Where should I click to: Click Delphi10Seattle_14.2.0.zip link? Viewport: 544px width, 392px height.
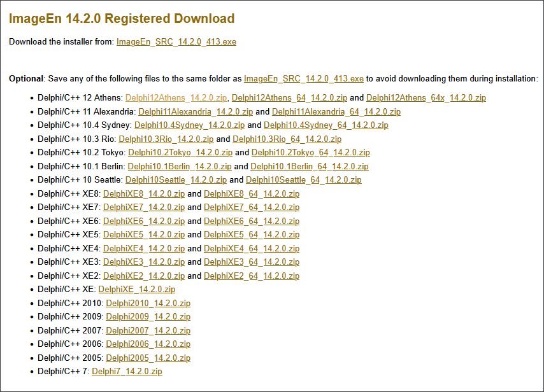click(x=176, y=180)
